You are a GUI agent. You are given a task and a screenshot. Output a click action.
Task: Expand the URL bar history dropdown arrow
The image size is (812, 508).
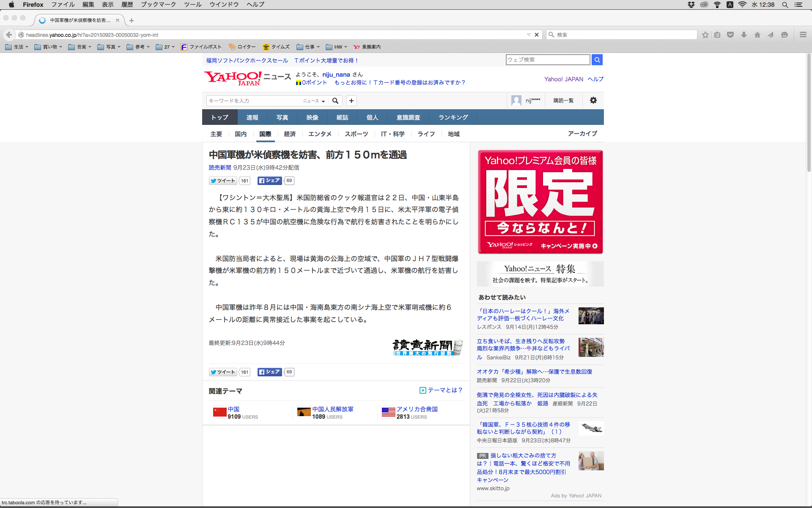coord(529,35)
